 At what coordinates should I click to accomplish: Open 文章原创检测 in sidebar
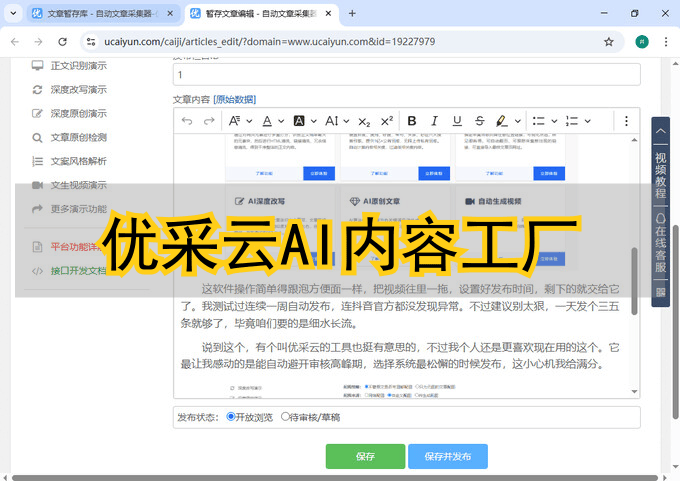click(x=78, y=137)
